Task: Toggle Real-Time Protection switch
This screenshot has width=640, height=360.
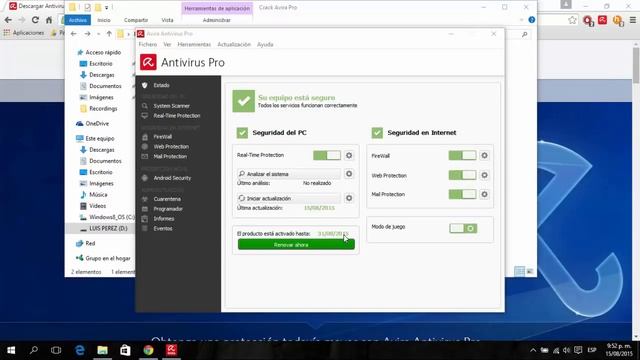Action: pyautogui.click(x=327, y=156)
